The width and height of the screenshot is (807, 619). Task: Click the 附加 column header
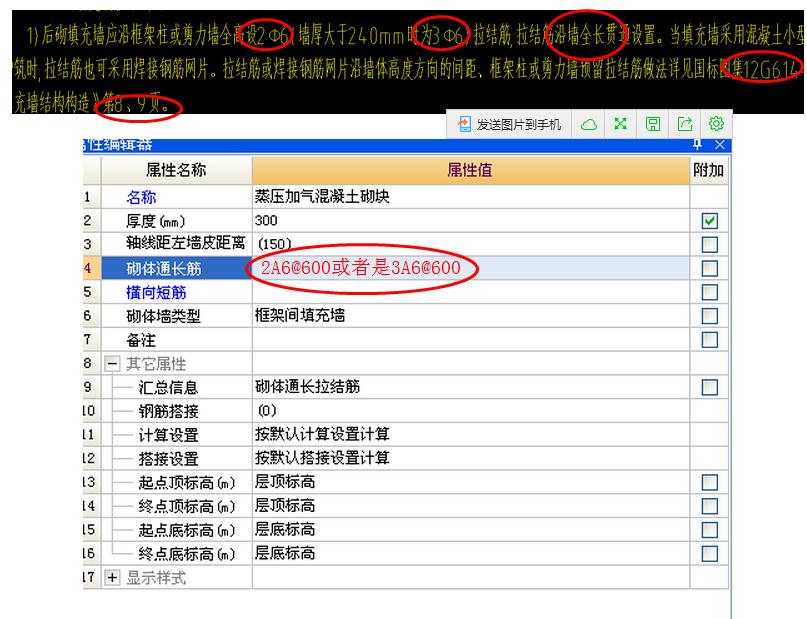pyautogui.click(x=709, y=170)
